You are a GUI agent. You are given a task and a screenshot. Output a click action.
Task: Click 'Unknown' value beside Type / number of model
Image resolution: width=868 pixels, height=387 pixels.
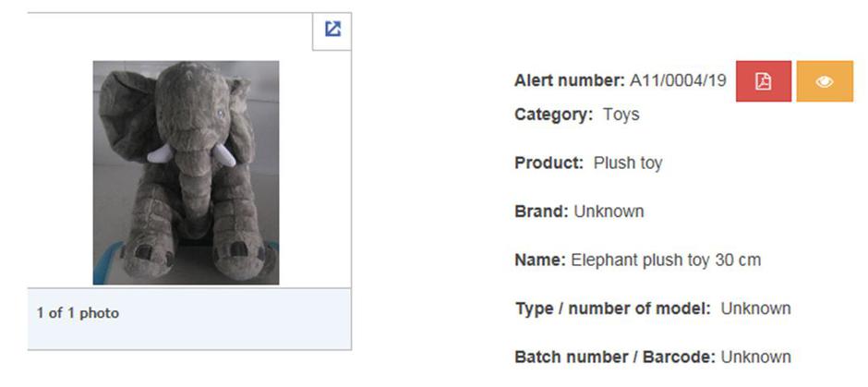755,308
